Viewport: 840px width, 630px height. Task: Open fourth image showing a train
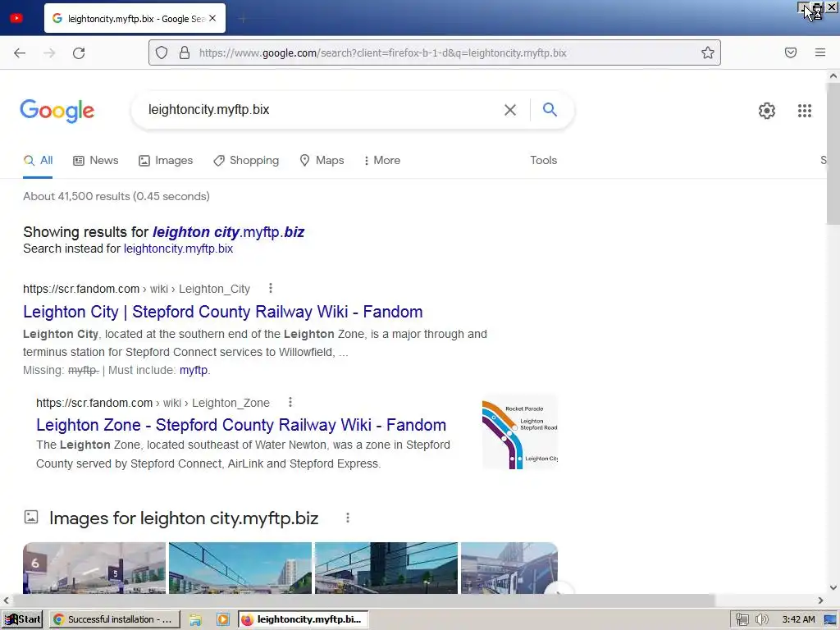pos(509,568)
